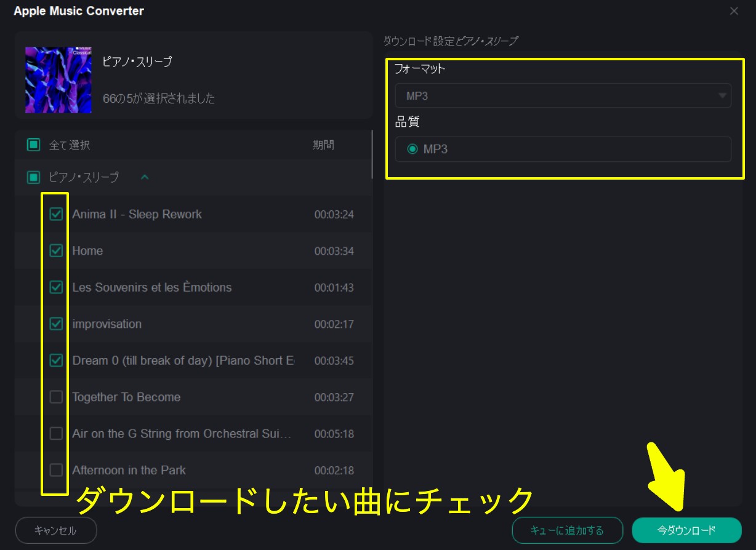Click the duration 00:03:27

334,397
